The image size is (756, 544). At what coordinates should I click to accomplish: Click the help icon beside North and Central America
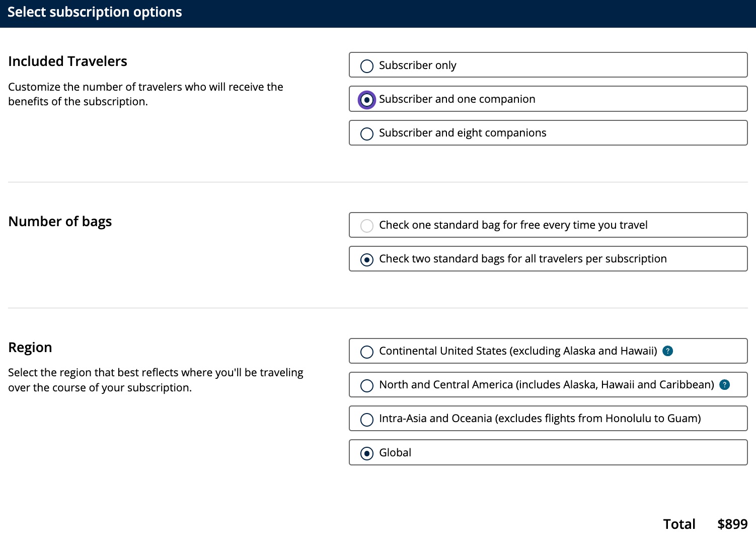[724, 385]
